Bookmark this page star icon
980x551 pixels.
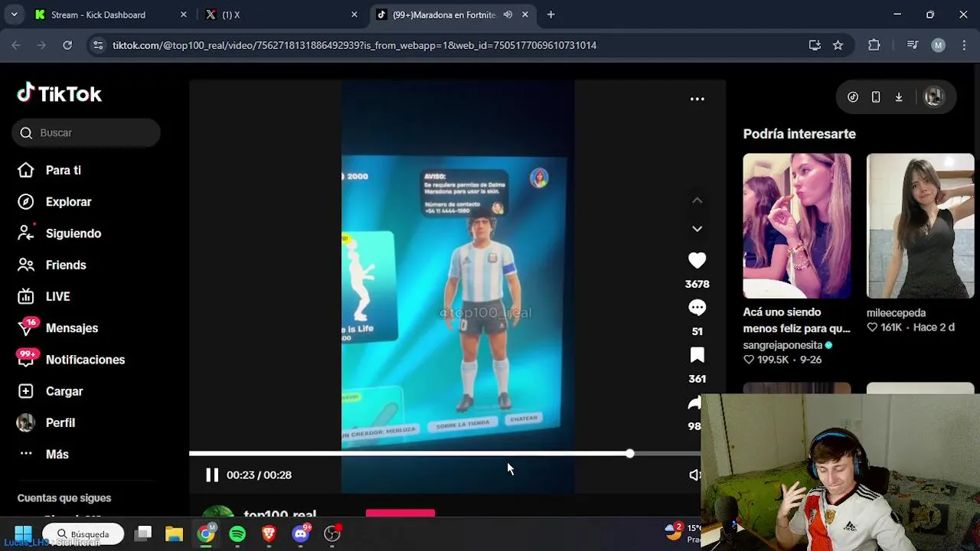tap(838, 45)
